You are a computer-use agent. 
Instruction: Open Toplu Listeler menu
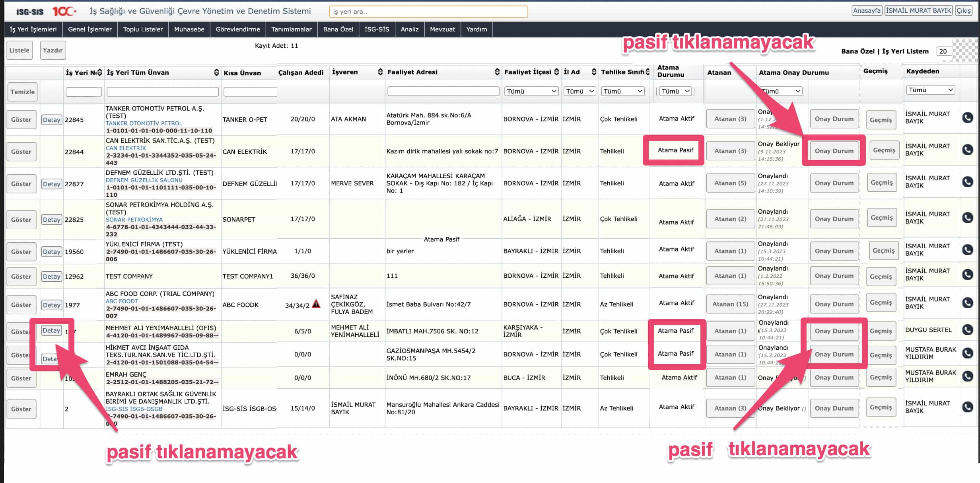(x=143, y=29)
